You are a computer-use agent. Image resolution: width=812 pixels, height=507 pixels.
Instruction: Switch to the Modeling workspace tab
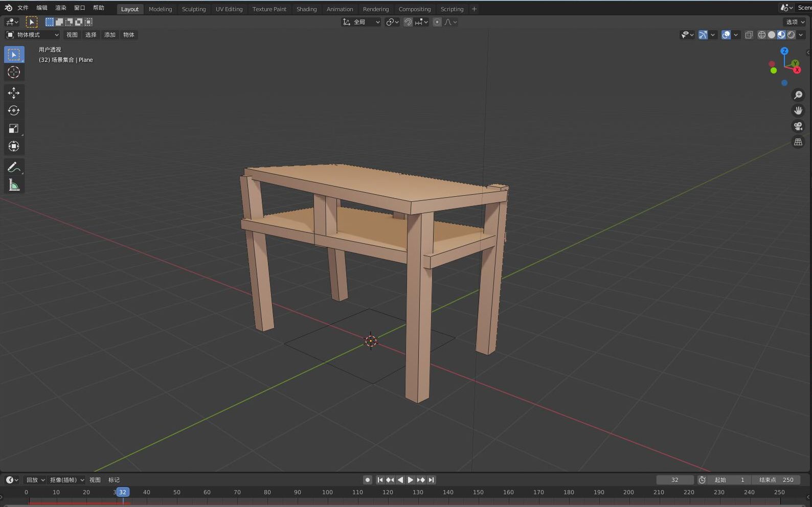[x=160, y=9]
